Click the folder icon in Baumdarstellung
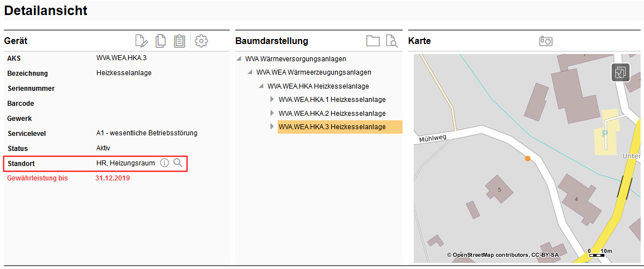 372,41
